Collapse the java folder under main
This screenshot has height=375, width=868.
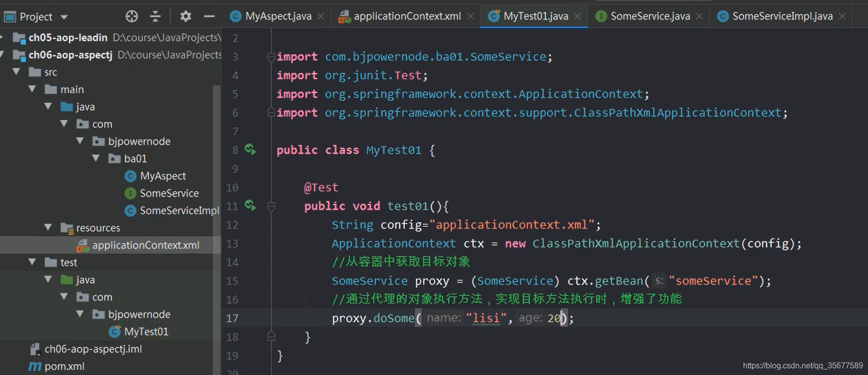pyautogui.click(x=48, y=106)
